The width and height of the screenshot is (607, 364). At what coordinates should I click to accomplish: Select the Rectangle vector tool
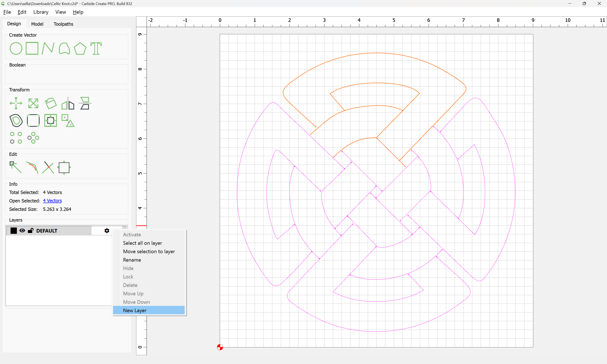pos(32,48)
